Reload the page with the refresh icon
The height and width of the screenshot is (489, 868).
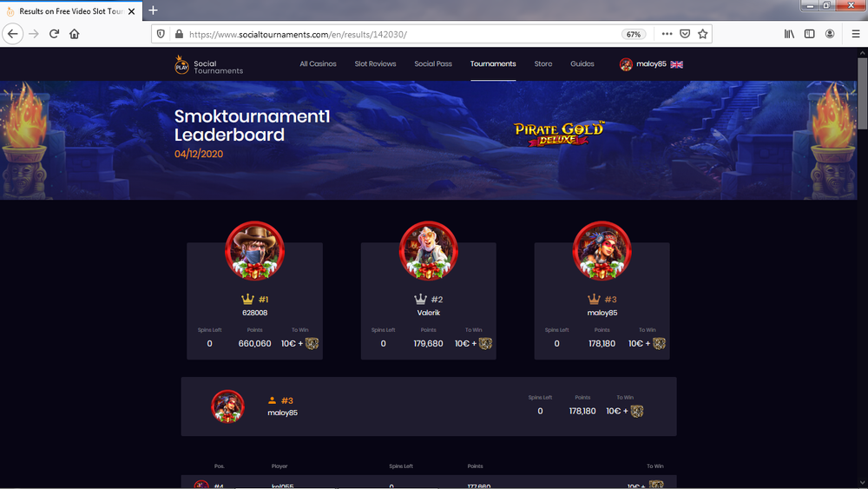pos(54,34)
